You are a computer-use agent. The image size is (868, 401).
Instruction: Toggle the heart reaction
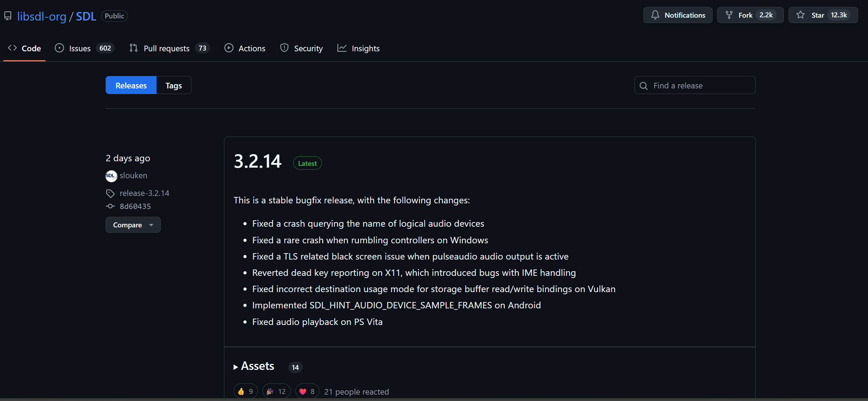point(307,391)
